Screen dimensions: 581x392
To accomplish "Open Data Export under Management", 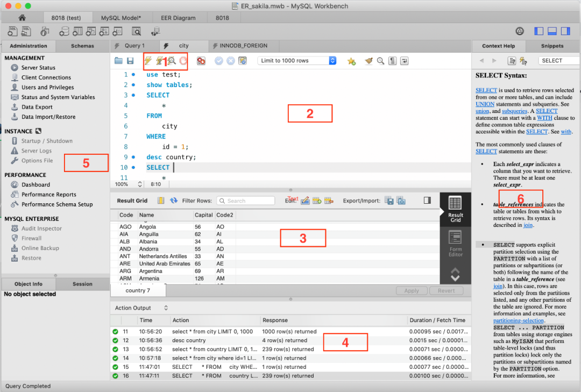I will 37,107.
